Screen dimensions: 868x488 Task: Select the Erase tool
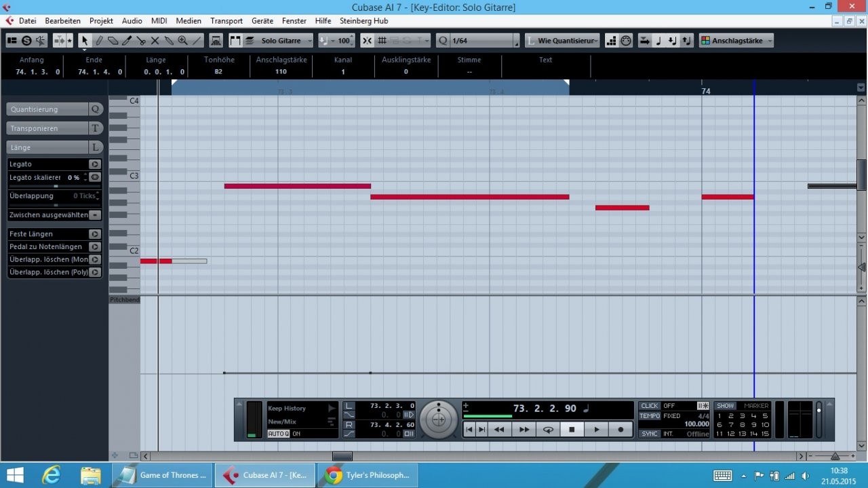(x=113, y=41)
